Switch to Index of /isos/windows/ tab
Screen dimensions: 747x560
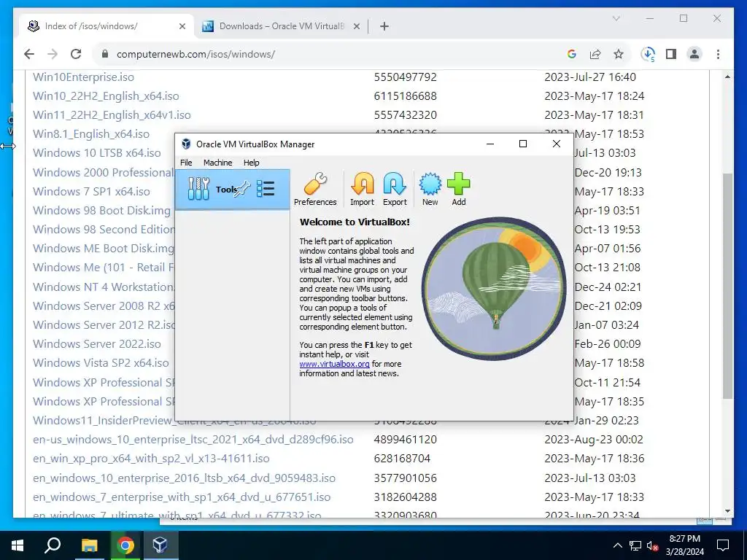(107, 26)
